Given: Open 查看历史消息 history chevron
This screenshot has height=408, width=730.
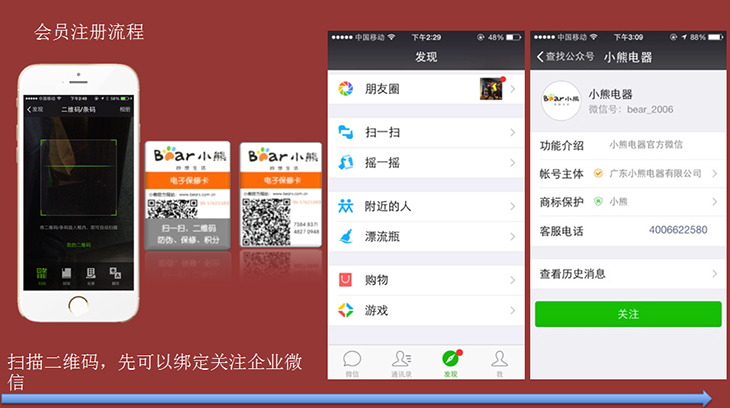Looking at the screenshot, I should pos(715,273).
